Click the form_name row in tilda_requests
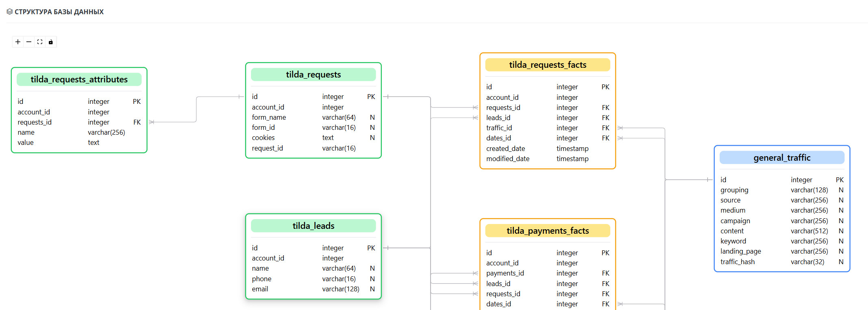868x310 pixels. coord(269,117)
